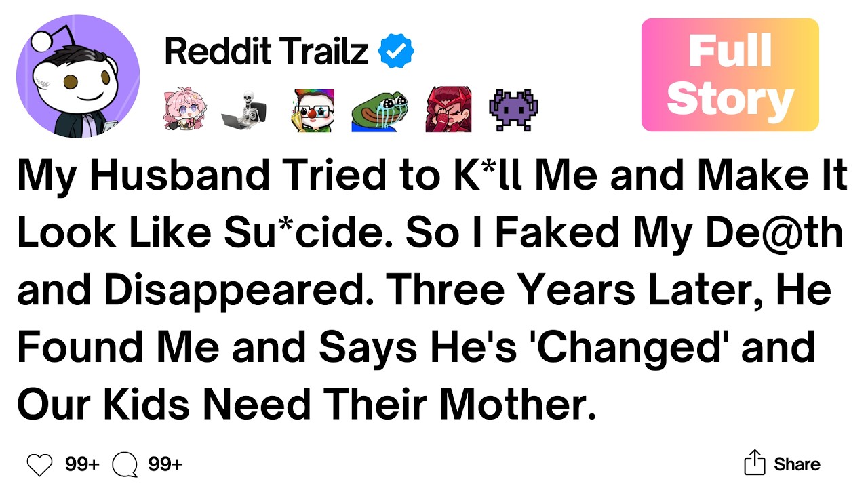Click the word "Su*cide" in the title

pyautogui.click(x=309, y=235)
